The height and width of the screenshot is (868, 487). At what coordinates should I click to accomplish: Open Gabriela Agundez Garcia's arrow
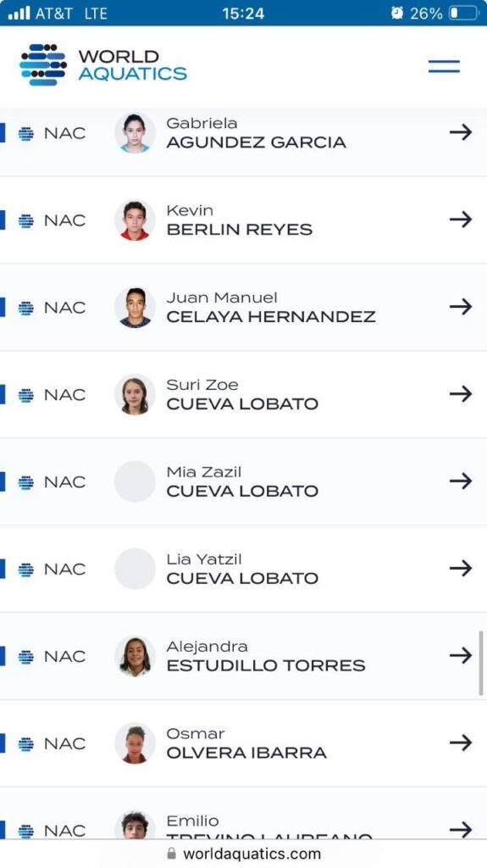pyautogui.click(x=461, y=132)
